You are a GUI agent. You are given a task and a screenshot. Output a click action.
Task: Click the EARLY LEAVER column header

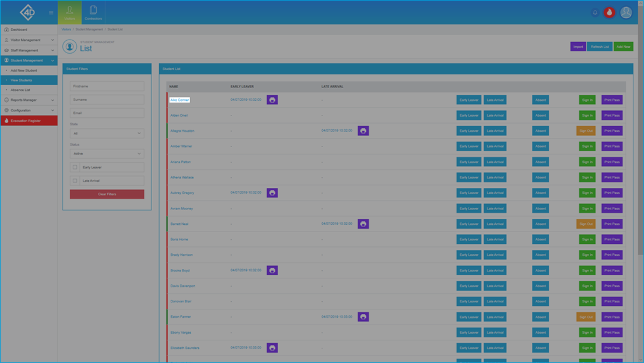pyautogui.click(x=242, y=87)
